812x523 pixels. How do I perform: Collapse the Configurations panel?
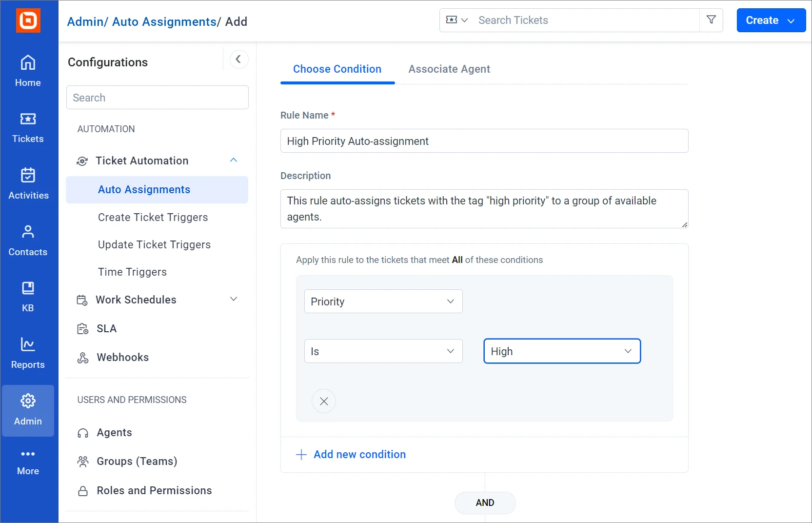coord(238,60)
